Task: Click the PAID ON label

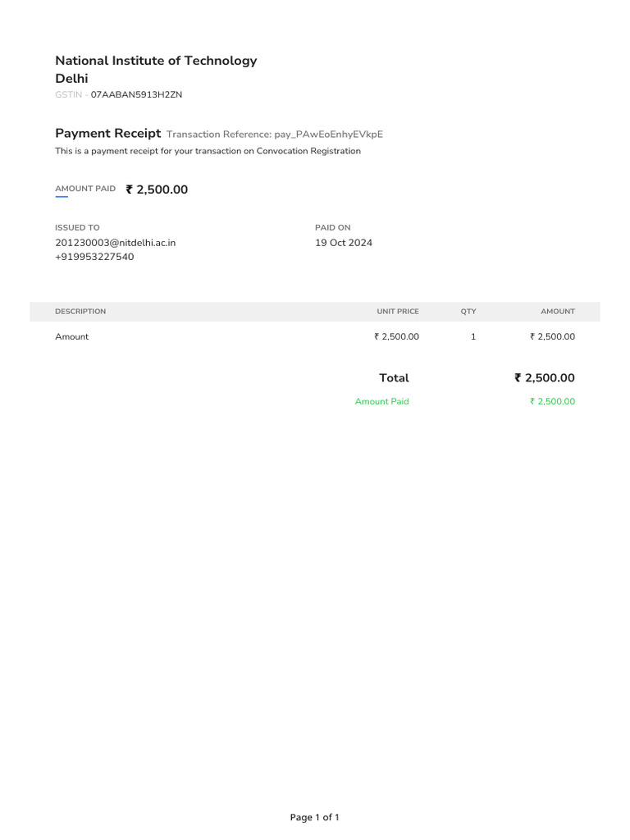Action: click(x=333, y=228)
